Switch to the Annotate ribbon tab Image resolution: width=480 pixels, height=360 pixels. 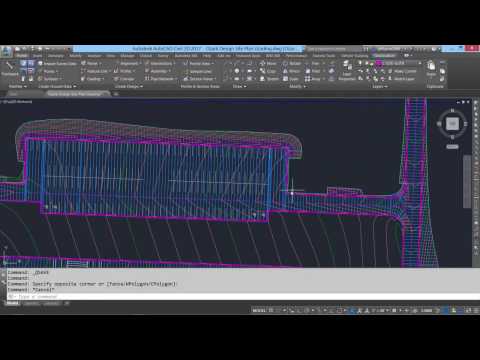55,56
